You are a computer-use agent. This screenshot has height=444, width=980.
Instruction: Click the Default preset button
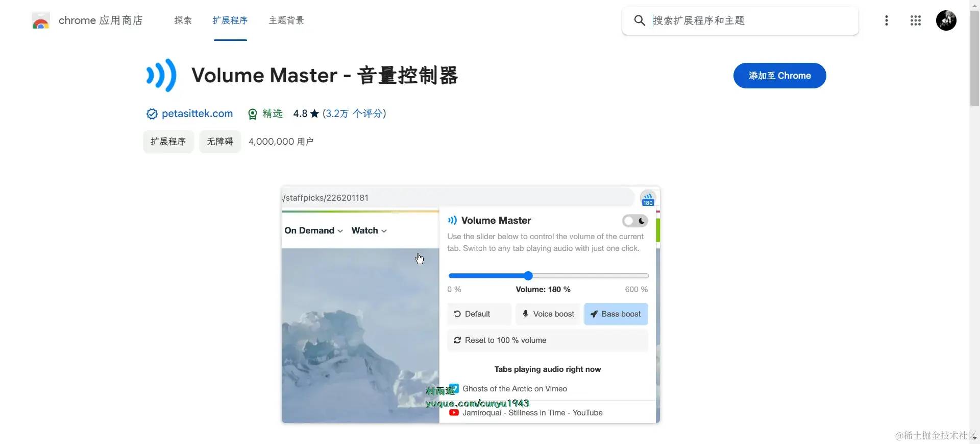pyautogui.click(x=479, y=314)
